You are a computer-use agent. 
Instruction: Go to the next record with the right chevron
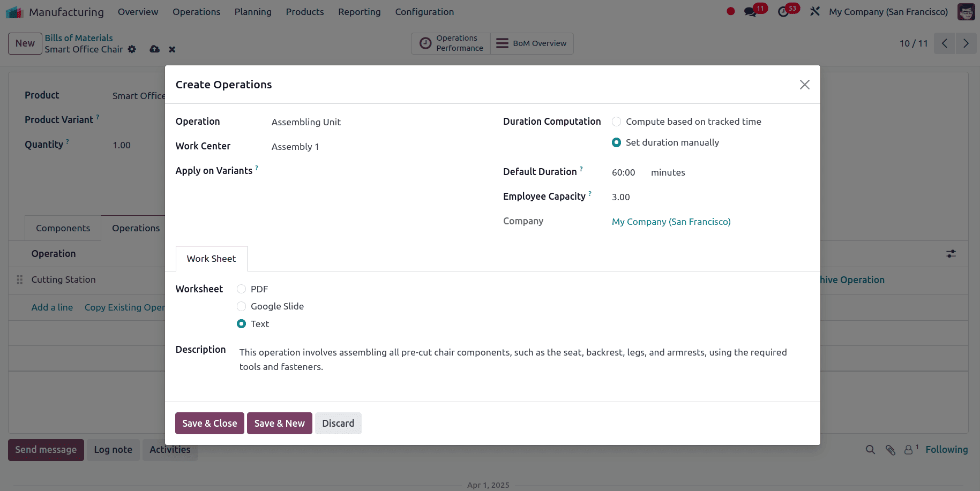(x=966, y=43)
